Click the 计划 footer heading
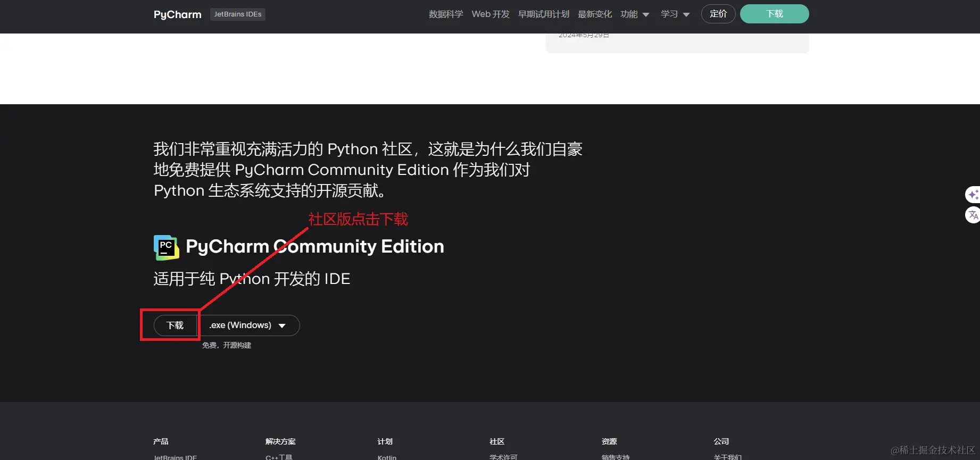The height and width of the screenshot is (460, 980). pos(385,441)
